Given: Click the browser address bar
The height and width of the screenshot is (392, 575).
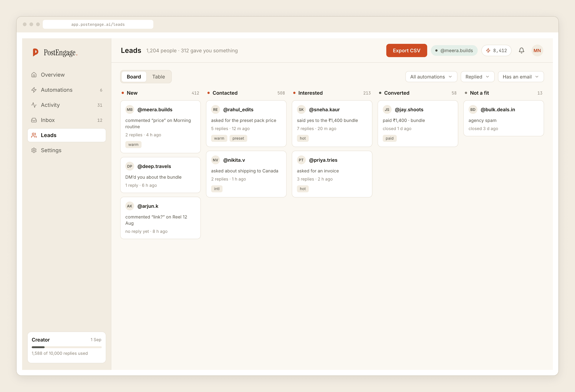Looking at the screenshot, I should pyautogui.click(x=98, y=24).
